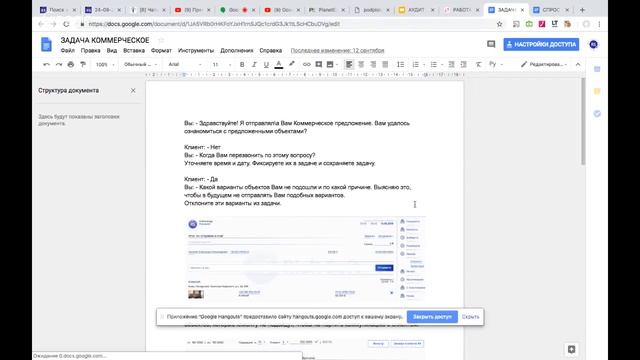This screenshot has height=360, width=640.
Task: Click the embedded screenshot image in document
Action: click(305, 259)
